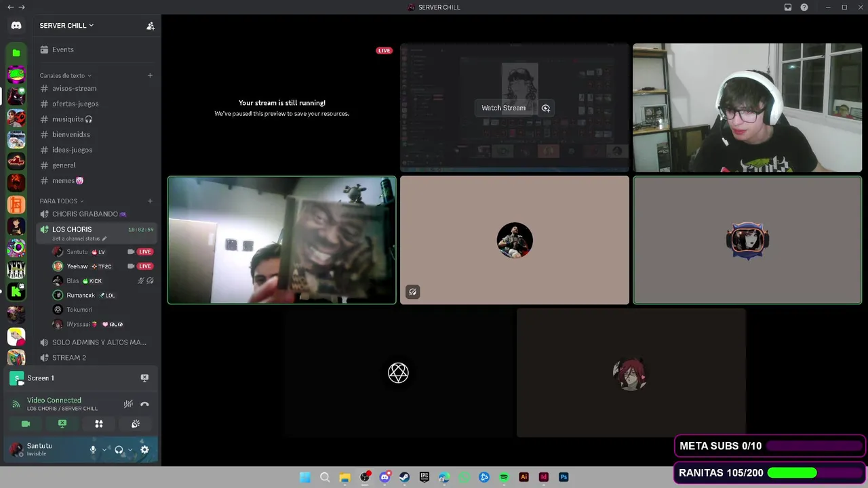Image resolution: width=868 pixels, height=488 pixels.
Task: Click the pop-out icon beside Watch Stream
Action: click(x=546, y=108)
